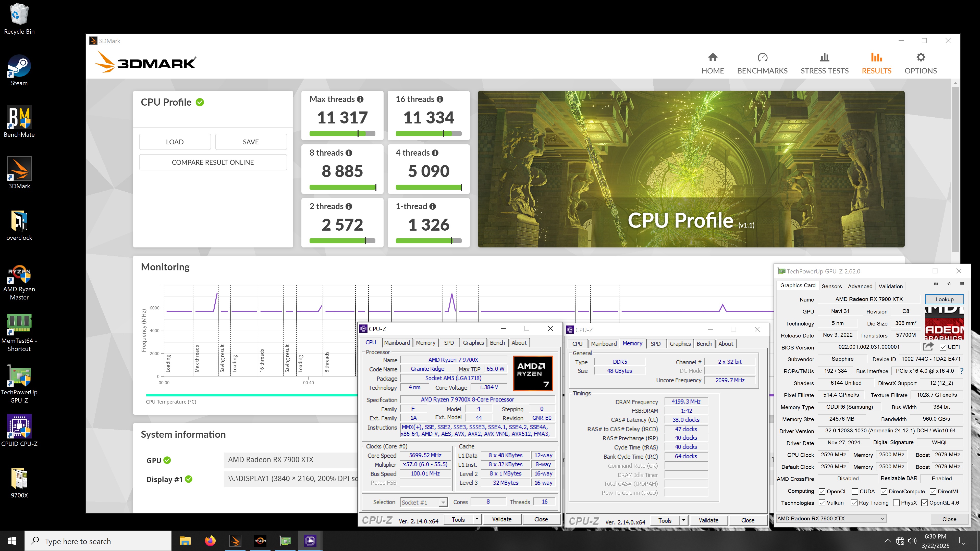Click the CPU Profile banner image
The image size is (980, 551).
[691, 169]
